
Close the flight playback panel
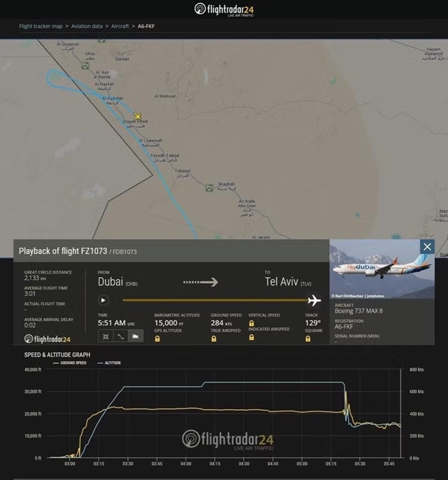(x=427, y=247)
